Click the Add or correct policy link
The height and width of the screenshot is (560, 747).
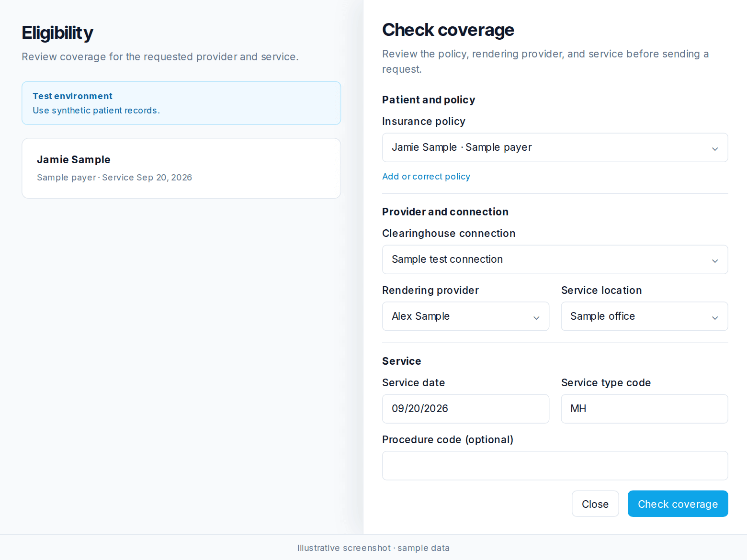(x=426, y=177)
